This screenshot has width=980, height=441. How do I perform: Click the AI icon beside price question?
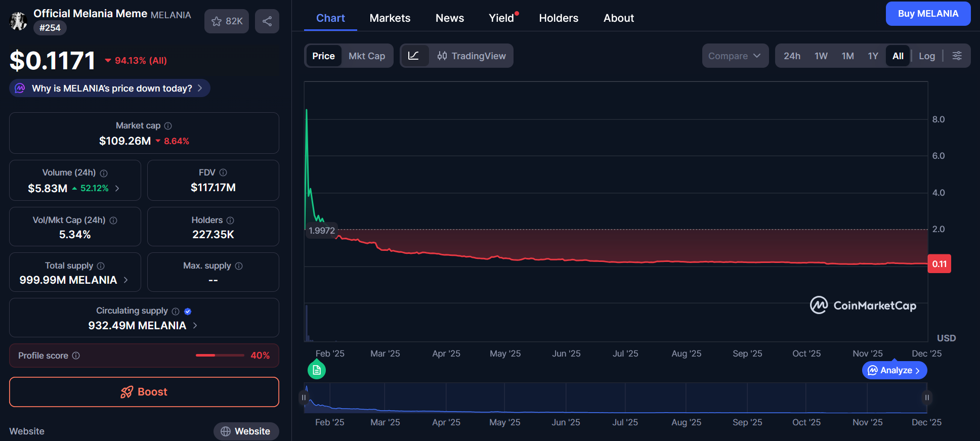20,89
